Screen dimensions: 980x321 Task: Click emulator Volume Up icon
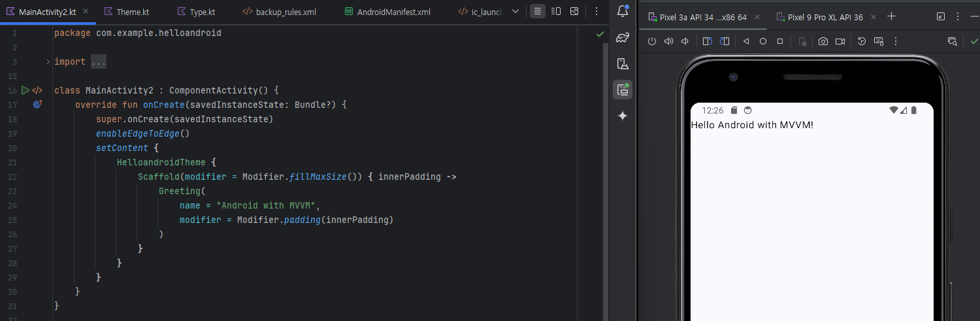tap(668, 41)
